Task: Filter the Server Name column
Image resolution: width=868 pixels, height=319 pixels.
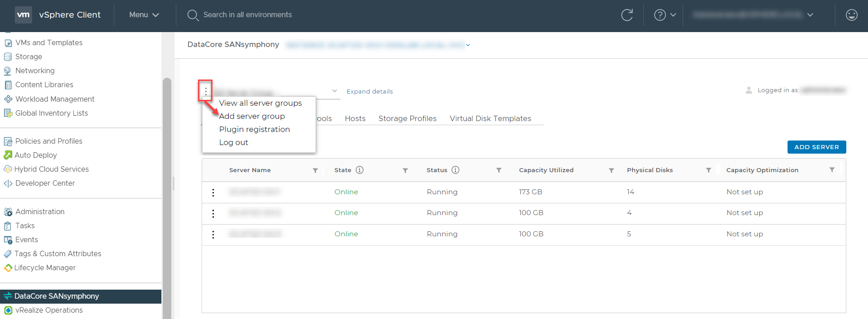Action: click(x=315, y=170)
